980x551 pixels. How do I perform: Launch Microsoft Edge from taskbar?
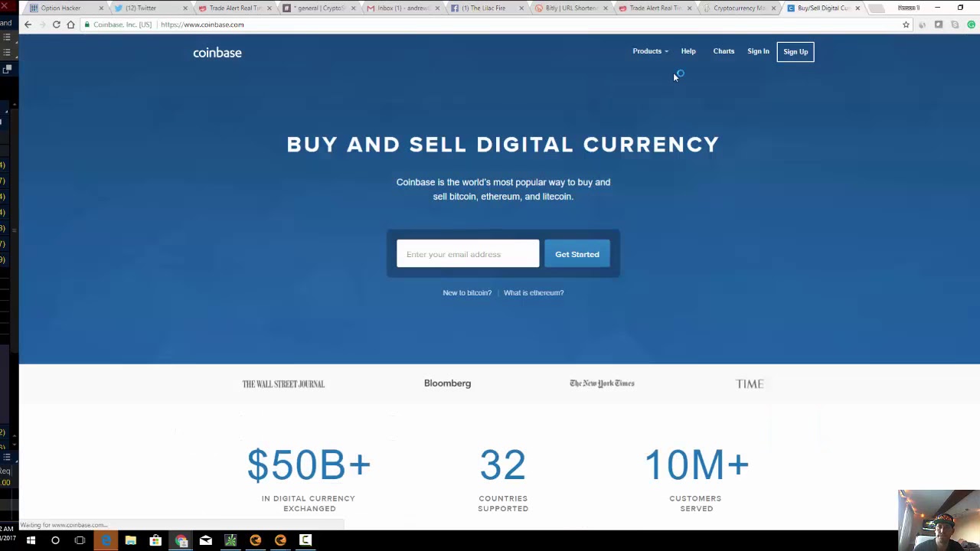pos(106,540)
